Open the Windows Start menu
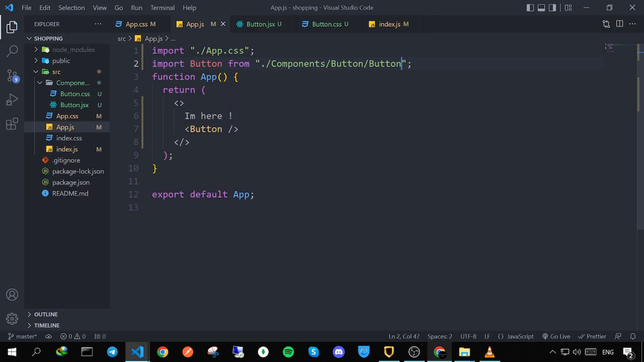 pyautogui.click(x=12, y=352)
